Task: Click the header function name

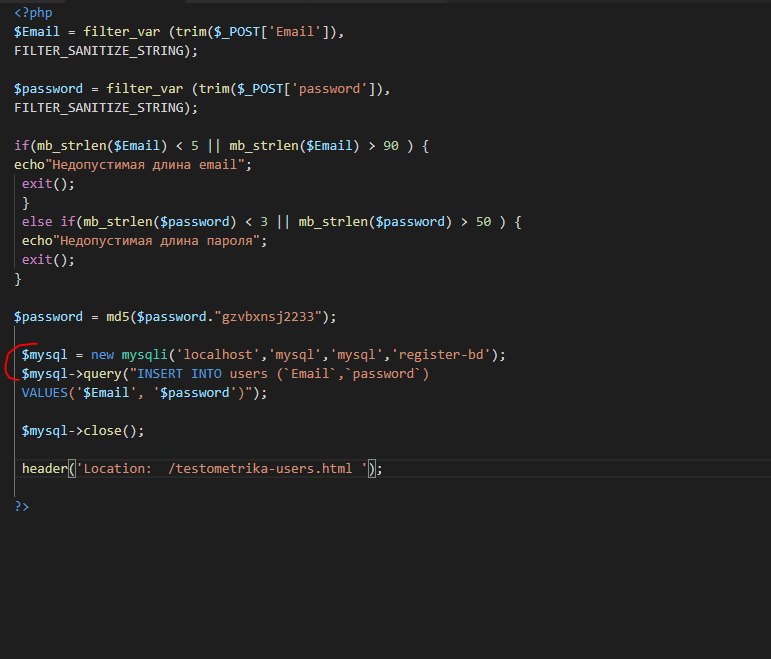Action: [x=45, y=469]
